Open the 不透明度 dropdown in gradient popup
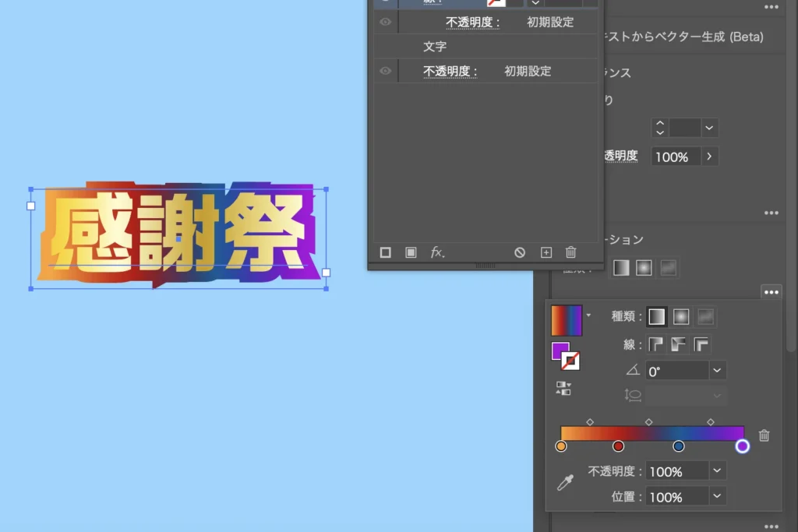 718,471
